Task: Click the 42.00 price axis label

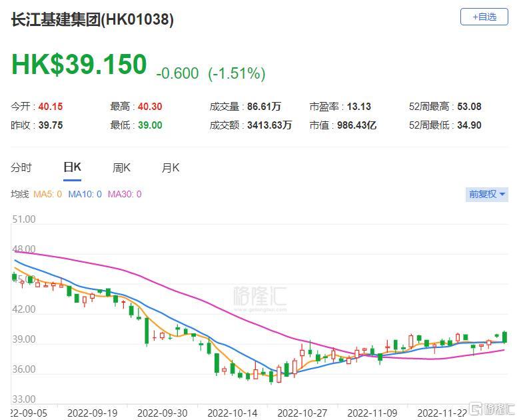Action: coord(24,309)
